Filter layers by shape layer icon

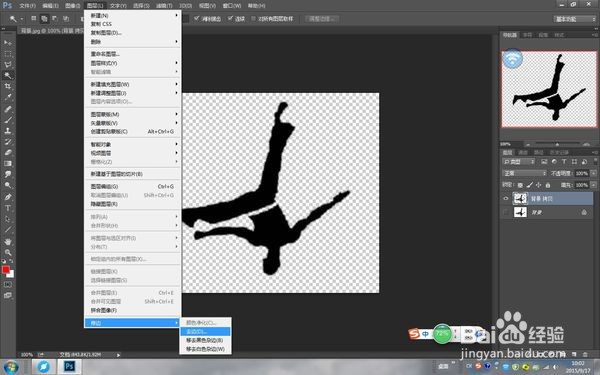tap(574, 162)
